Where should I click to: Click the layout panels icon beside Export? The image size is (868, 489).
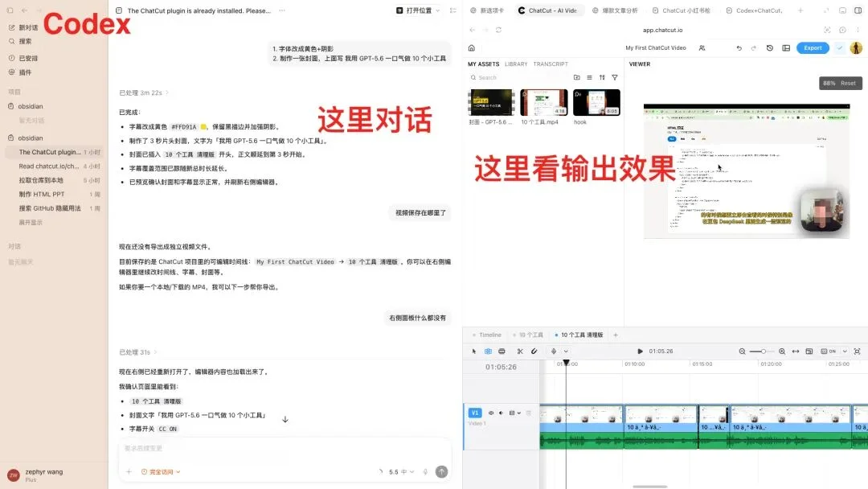[x=786, y=48]
